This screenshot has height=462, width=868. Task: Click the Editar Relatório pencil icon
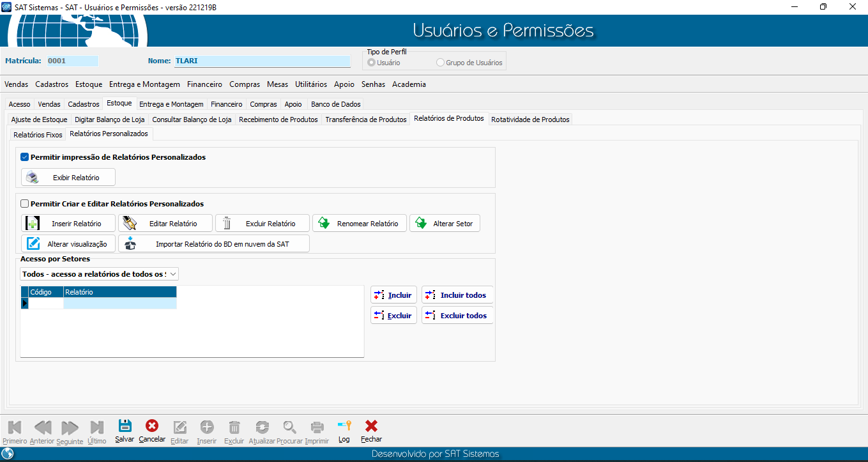pos(130,224)
